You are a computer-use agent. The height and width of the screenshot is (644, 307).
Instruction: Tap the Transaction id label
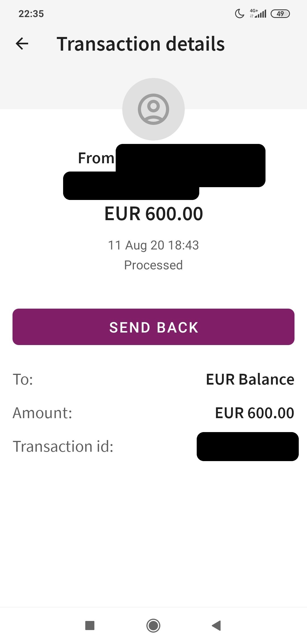(x=63, y=446)
